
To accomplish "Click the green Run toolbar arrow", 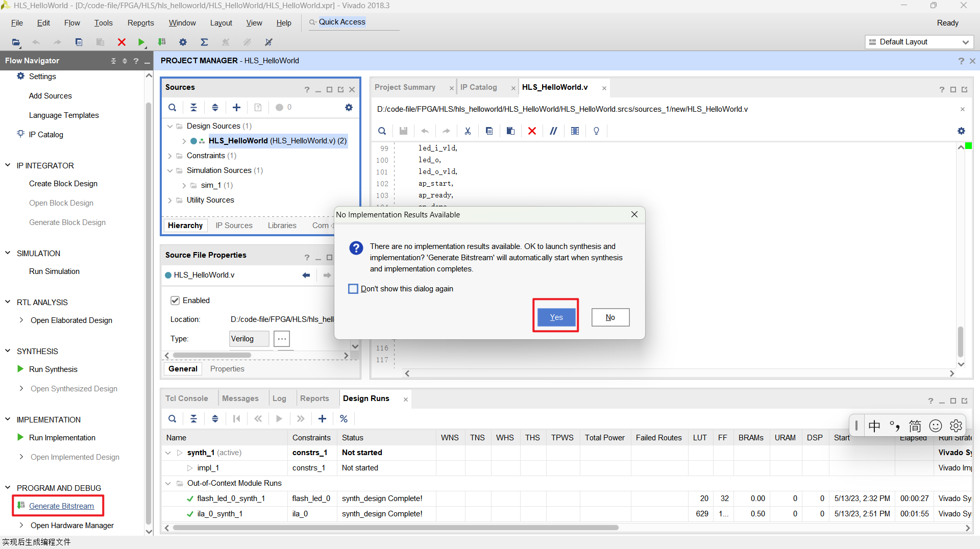I will pos(141,42).
